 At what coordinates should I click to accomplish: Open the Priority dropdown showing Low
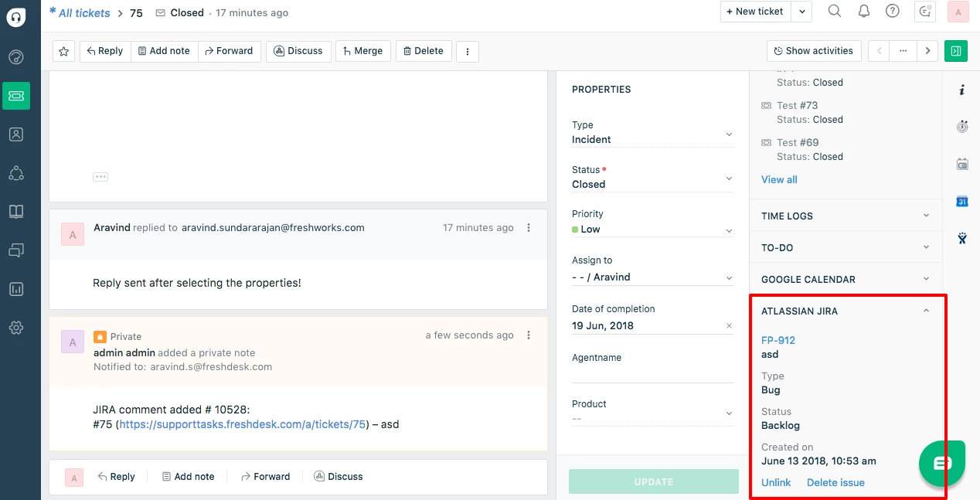[x=652, y=230]
